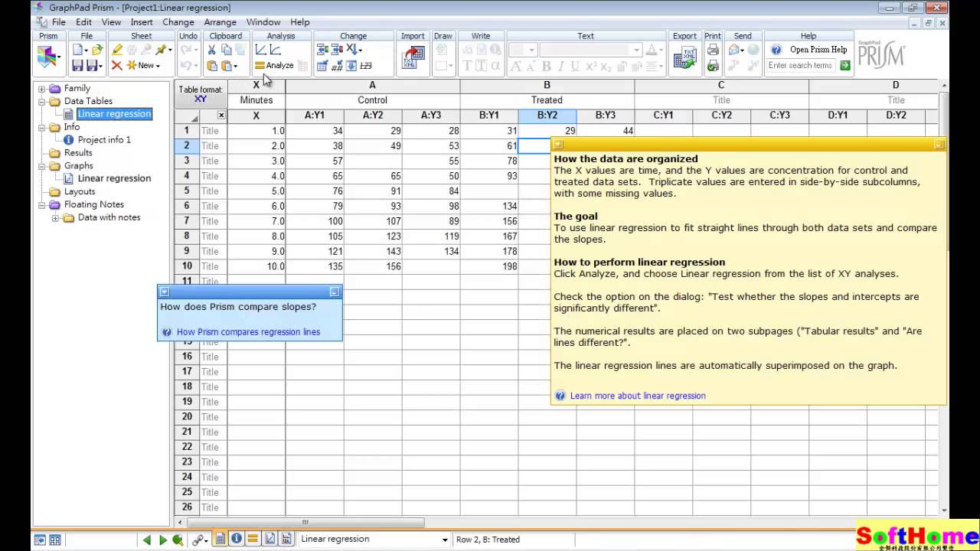
Task: Click the red X delete sheet icon
Action: (116, 66)
